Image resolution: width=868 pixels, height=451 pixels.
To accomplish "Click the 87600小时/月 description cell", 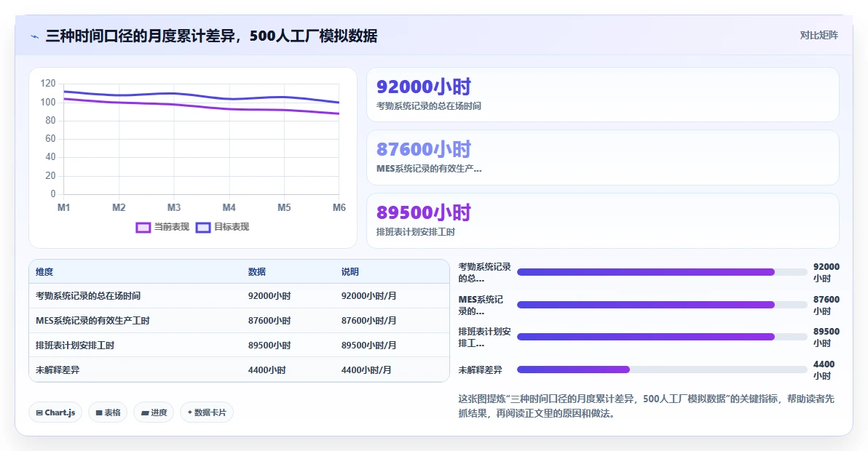I will click(368, 321).
